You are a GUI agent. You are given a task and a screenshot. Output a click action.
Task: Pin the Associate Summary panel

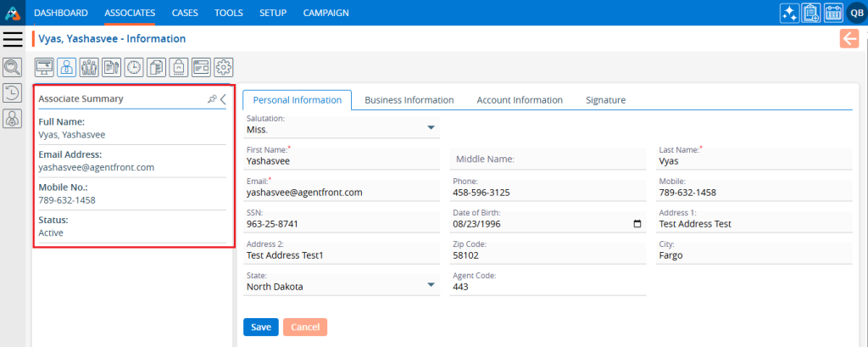click(x=212, y=99)
